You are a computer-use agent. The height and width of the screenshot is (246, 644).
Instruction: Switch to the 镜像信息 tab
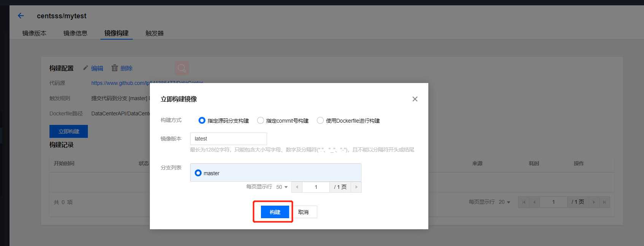[75, 33]
